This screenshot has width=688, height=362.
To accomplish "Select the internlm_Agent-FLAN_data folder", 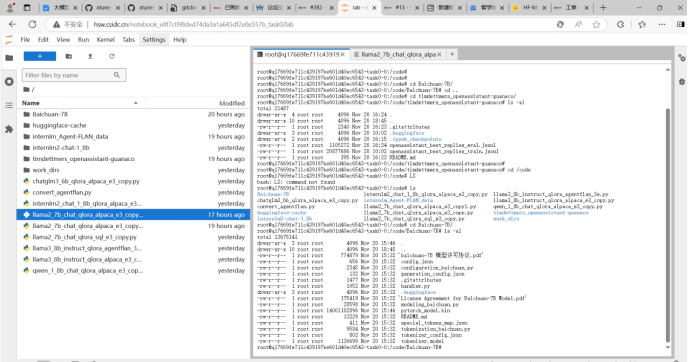I will pyautogui.click(x=133, y=136).
